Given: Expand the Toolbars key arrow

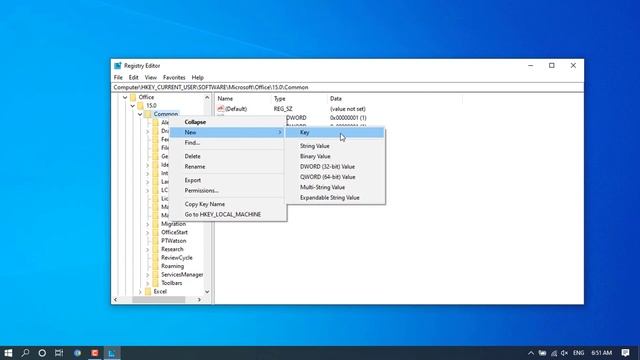Looking at the screenshot, I should [x=148, y=283].
